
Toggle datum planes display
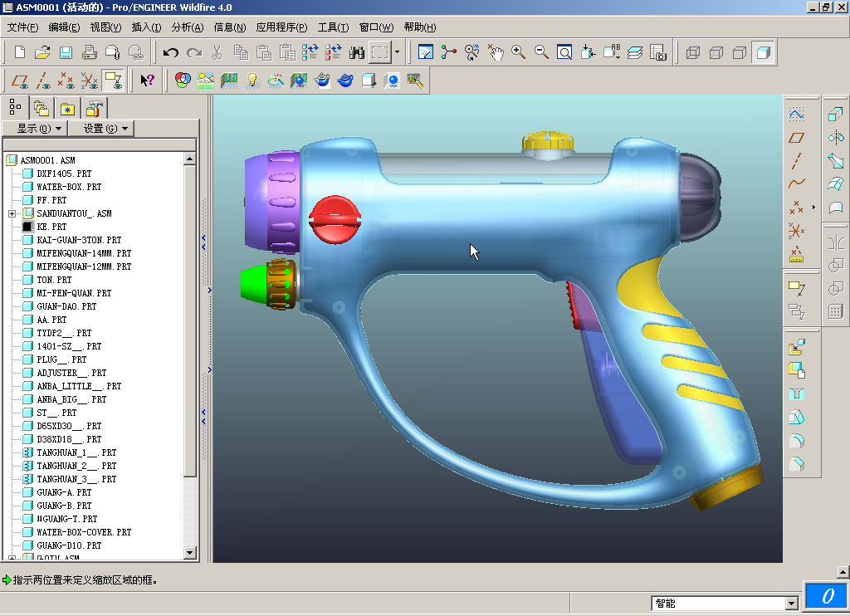pos(20,81)
